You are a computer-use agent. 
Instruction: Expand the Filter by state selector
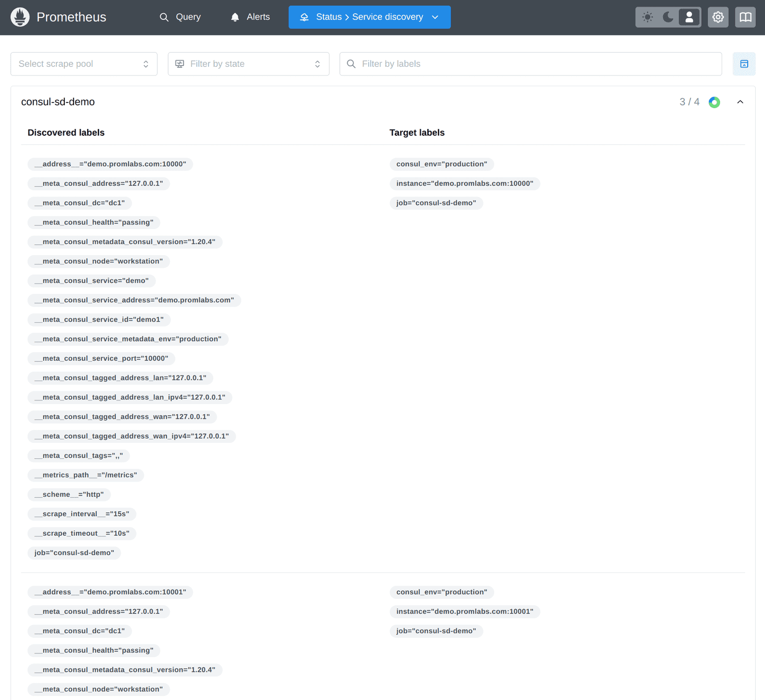tap(248, 64)
